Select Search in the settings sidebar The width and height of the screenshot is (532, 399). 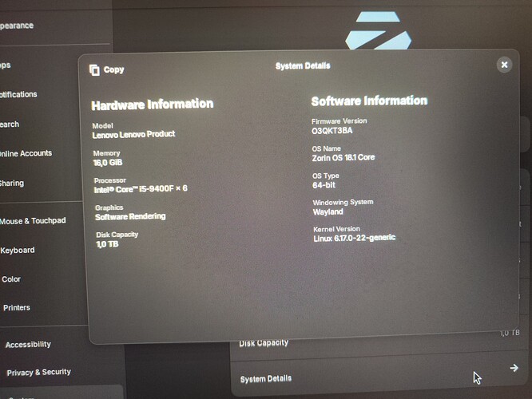pos(10,124)
